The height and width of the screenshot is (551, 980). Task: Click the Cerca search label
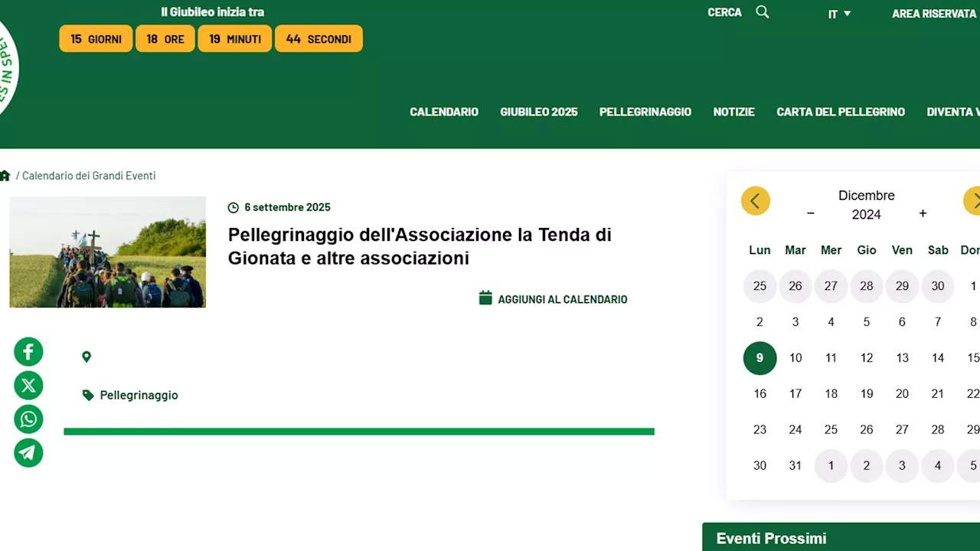724,12
